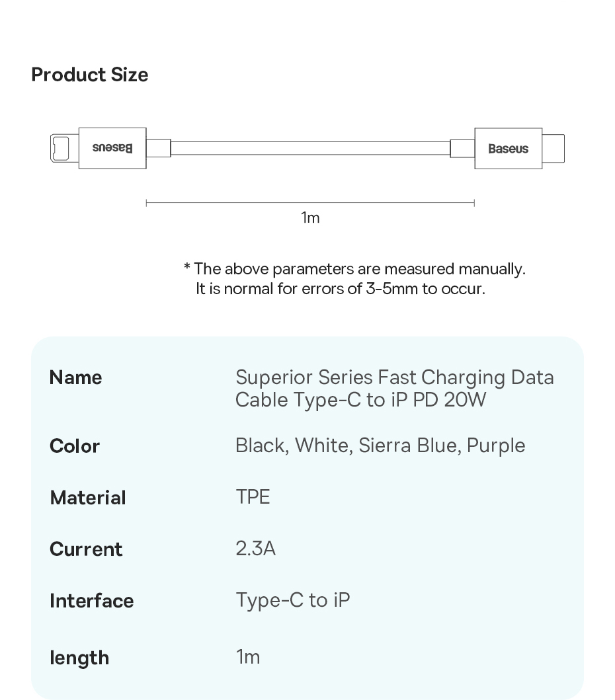The image size is (615, 700).
Task: Click the TPE material value
Action: (253, 497)
